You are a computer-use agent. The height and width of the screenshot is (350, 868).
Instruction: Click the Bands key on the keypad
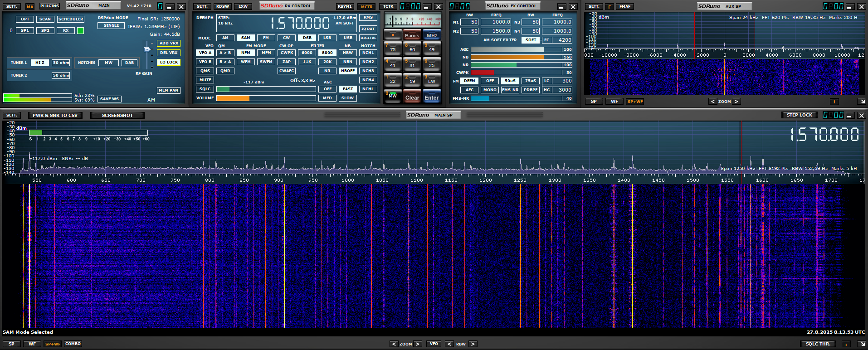click(x=412, y=34)
